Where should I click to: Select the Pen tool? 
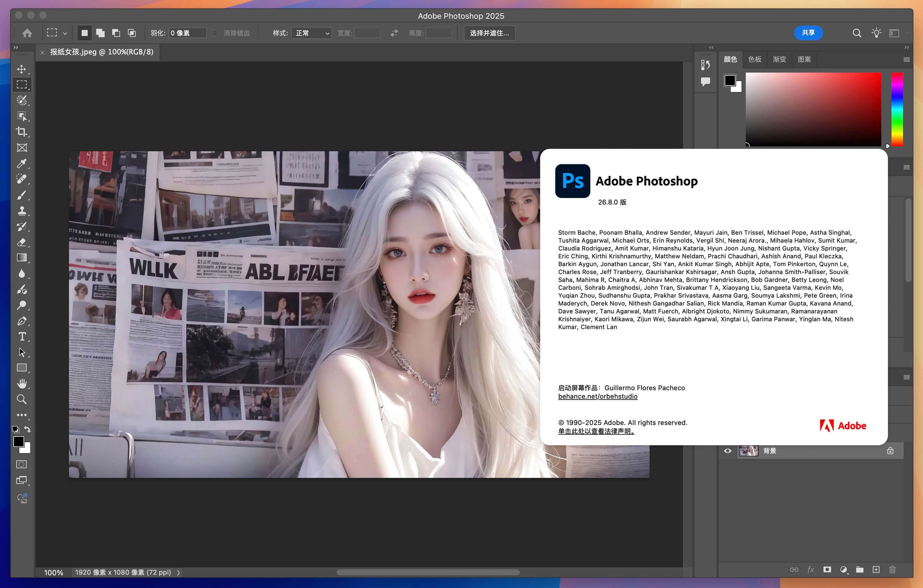(x=21, y=321)
